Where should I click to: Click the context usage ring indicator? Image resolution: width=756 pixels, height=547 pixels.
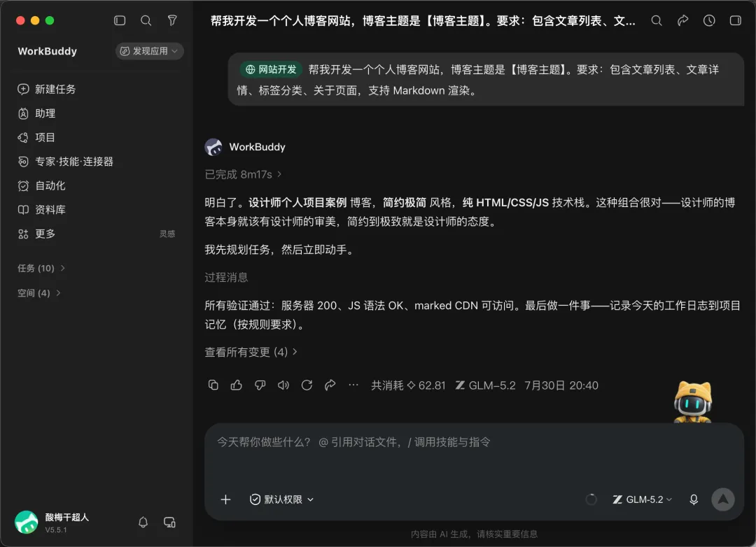(x=591, y=499)
